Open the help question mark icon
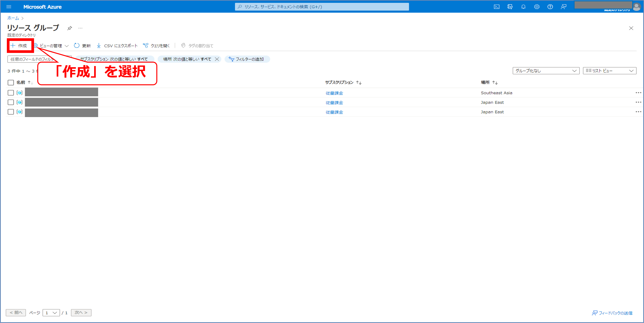This screenshot has width=644, height=323. 550,7
